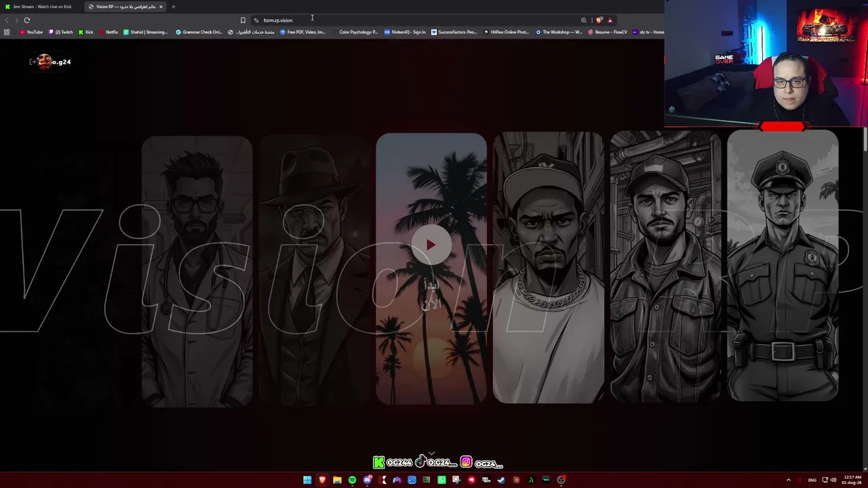Switch to the 3mr Stream Kick tab

(x=41, y=7)
